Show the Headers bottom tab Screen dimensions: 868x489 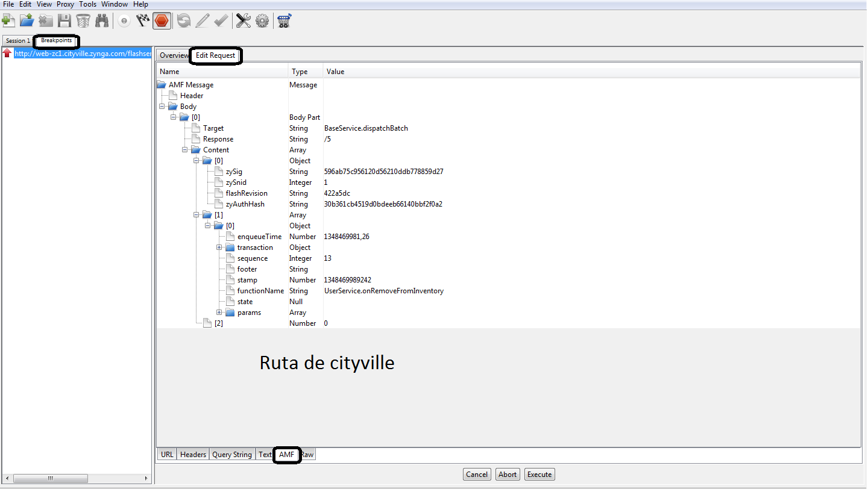(193, 455)
